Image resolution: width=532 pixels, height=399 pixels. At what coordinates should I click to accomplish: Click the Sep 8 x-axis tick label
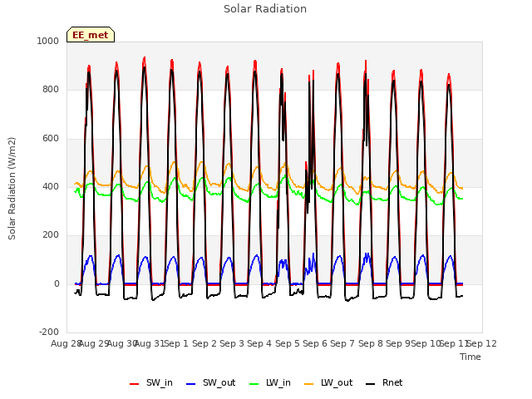[x=371, y=343]
